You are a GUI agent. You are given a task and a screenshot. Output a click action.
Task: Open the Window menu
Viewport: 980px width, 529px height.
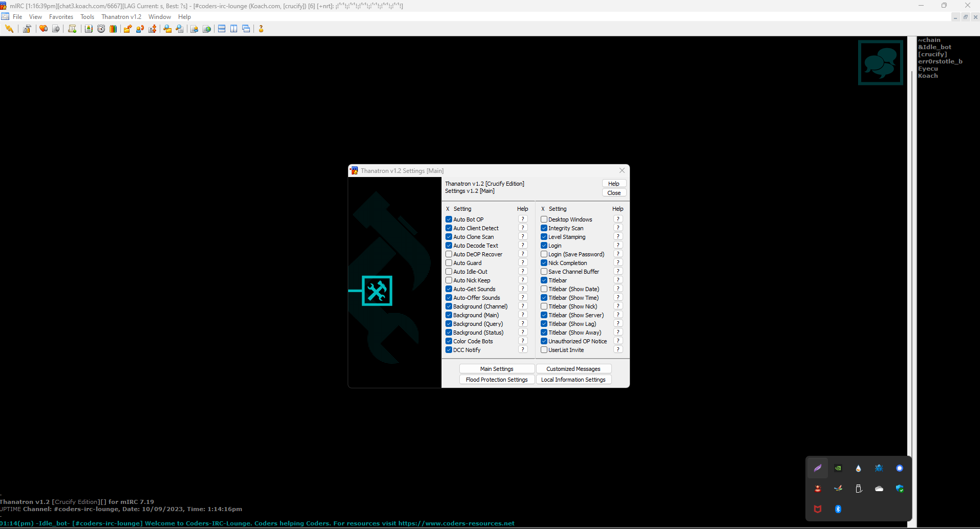tap(160, 17)
